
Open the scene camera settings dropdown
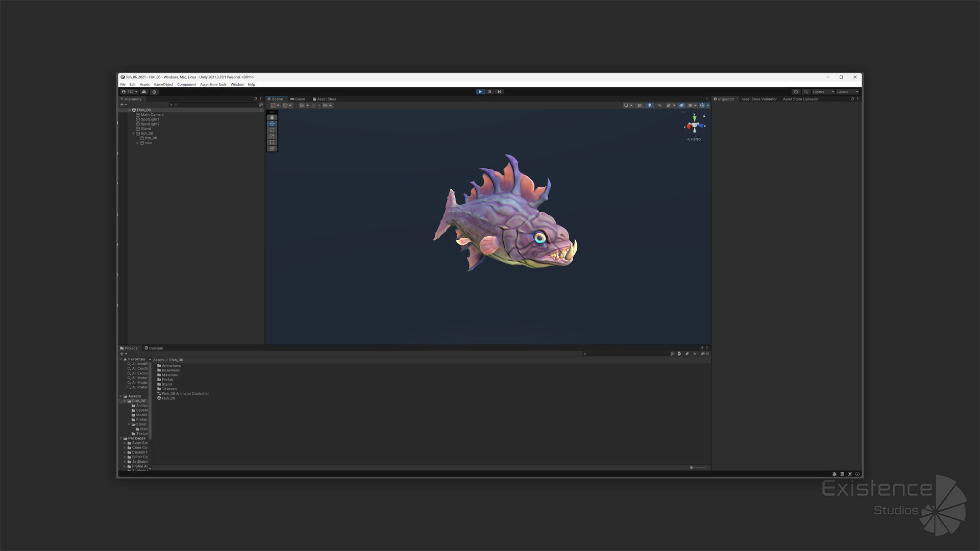(x=692, y=106)
